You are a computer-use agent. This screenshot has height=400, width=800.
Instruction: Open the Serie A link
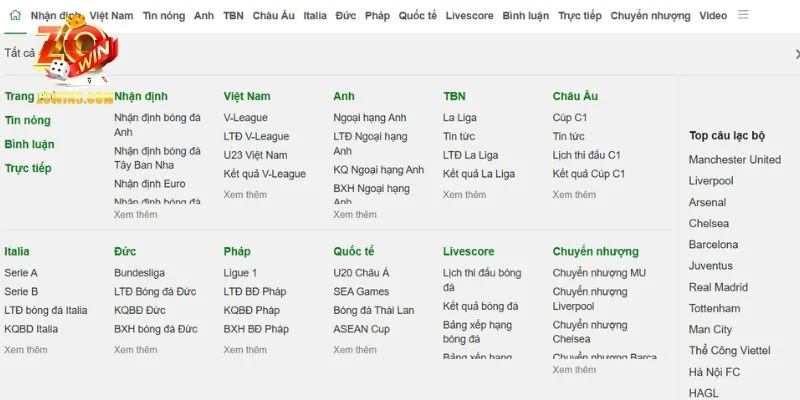pos(21,273)
